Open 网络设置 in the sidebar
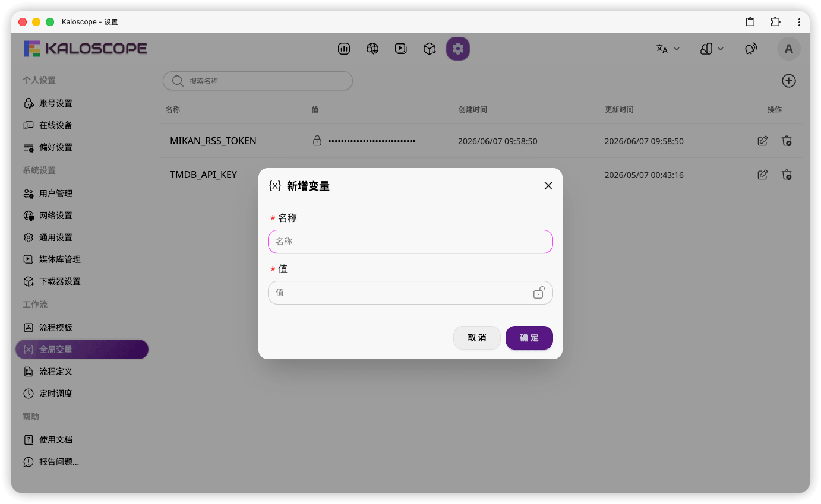Viewport: 821px width, 504px height. pyautogui.click(x=82, y=215)
